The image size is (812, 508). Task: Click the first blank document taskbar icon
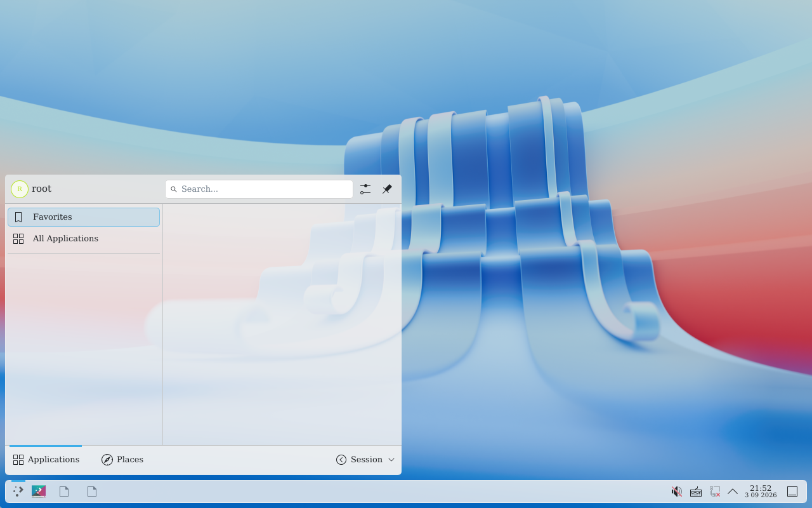64,491
